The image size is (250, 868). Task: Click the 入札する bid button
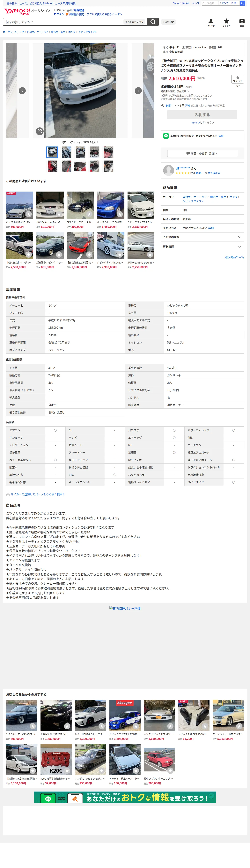click(202, 114)
